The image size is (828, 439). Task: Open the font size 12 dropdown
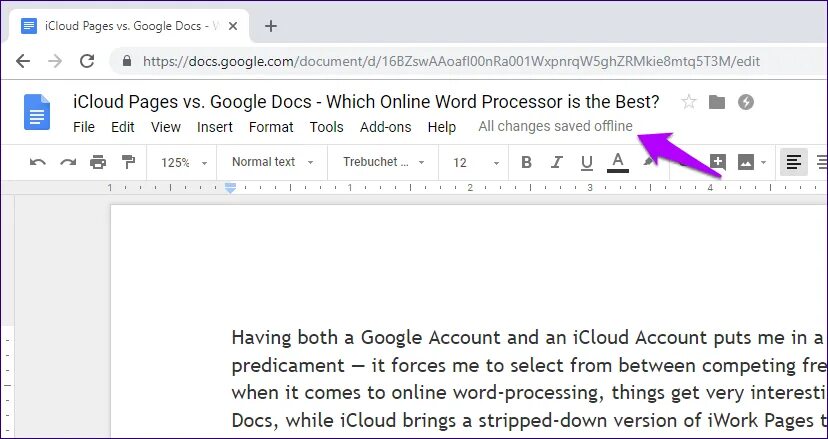pos(475,163)
